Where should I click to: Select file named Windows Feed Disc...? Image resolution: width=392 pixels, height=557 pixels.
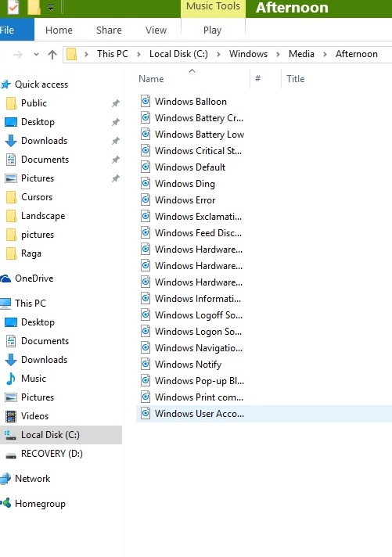coord(198,233)
